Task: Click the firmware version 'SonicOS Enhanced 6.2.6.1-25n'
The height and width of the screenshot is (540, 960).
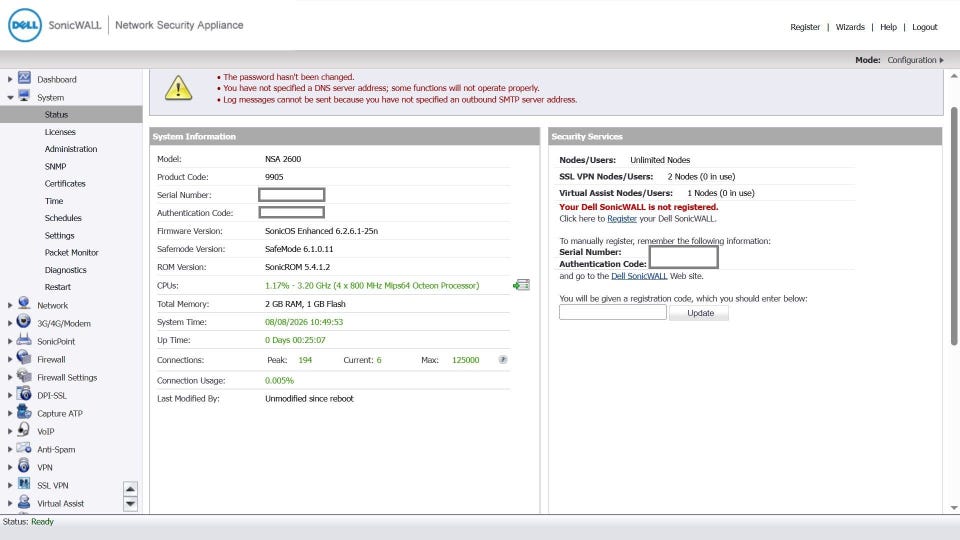Action: (x=321, y=231)
